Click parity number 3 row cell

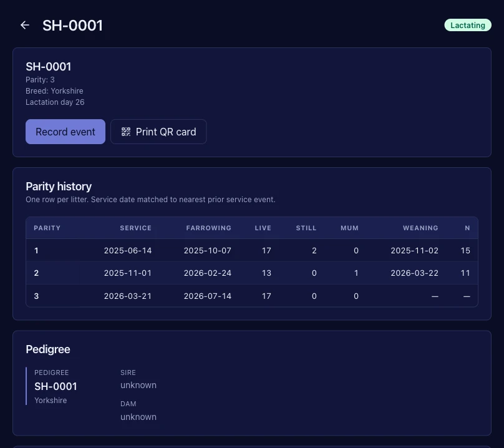(x=36, y=296)
